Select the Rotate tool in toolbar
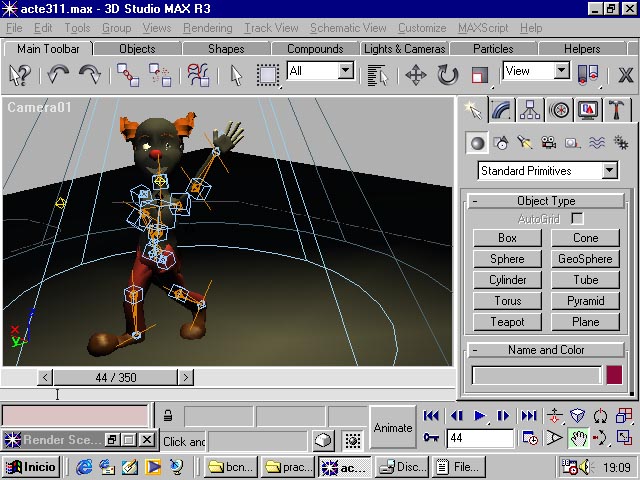 click(x=447, y=74)
